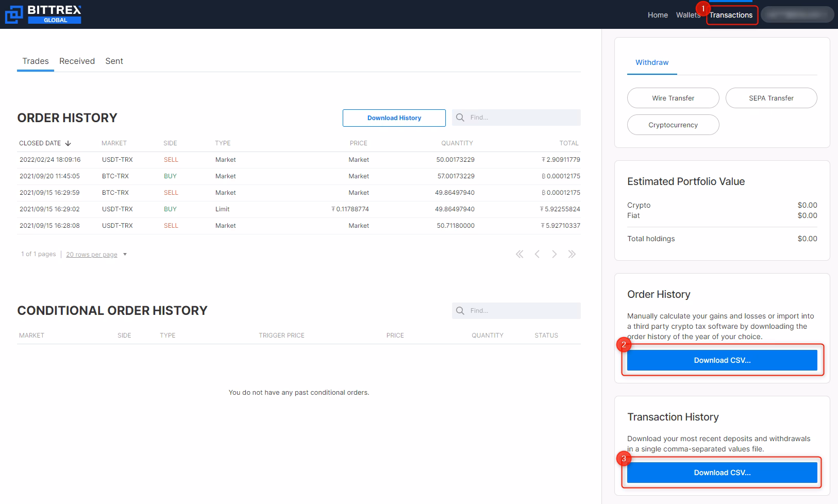Select the Cryptocurrency withdrawal option
838x504 pixels.
[673, 125]
